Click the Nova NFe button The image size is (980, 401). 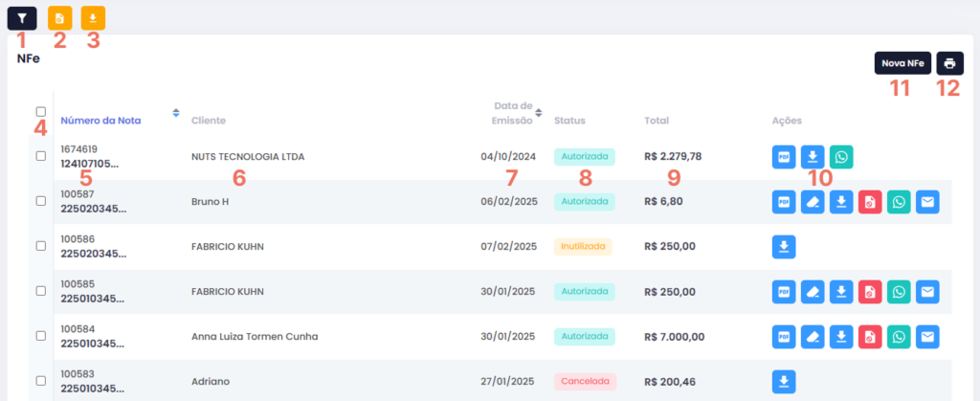[902, 63]
